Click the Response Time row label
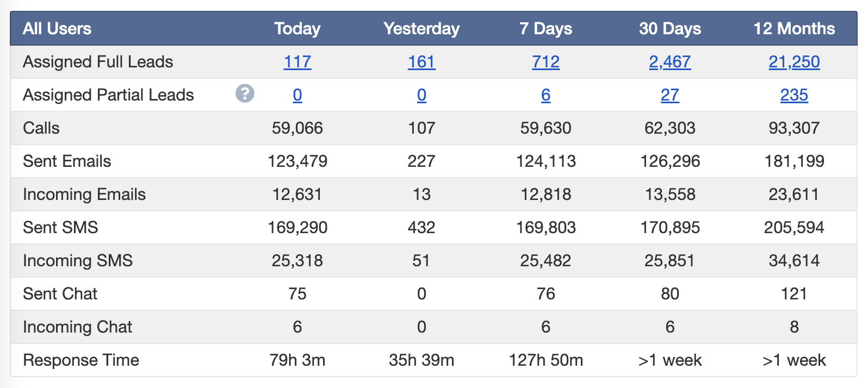868x388 pixels. 81,360
